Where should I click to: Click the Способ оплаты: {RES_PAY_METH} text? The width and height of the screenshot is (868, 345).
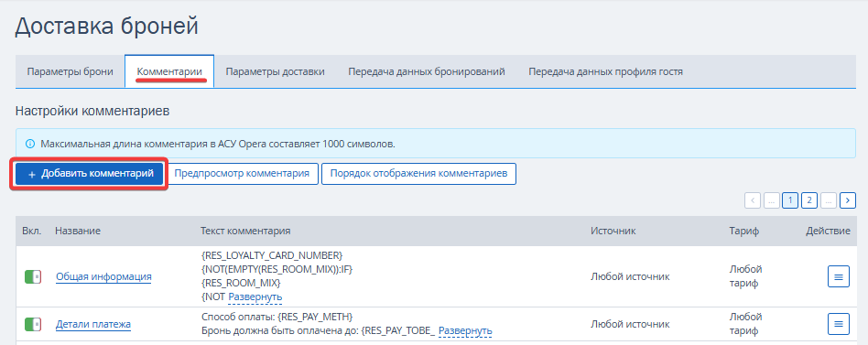click(277, 317)
